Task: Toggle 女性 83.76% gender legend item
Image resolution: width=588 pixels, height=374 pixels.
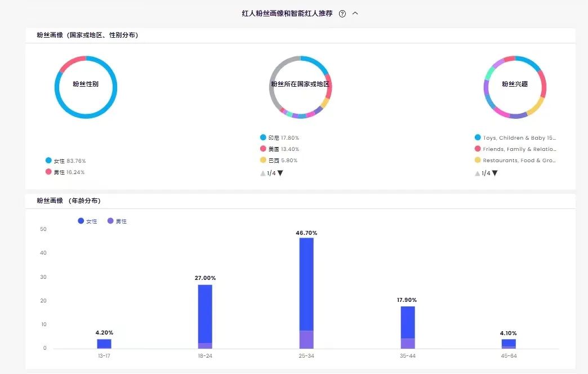Action: [x=66, y=161]
